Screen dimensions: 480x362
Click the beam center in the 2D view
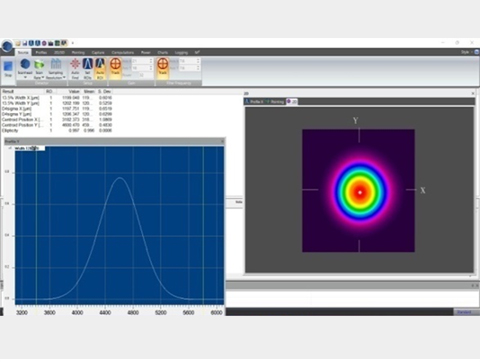point(360,192)
